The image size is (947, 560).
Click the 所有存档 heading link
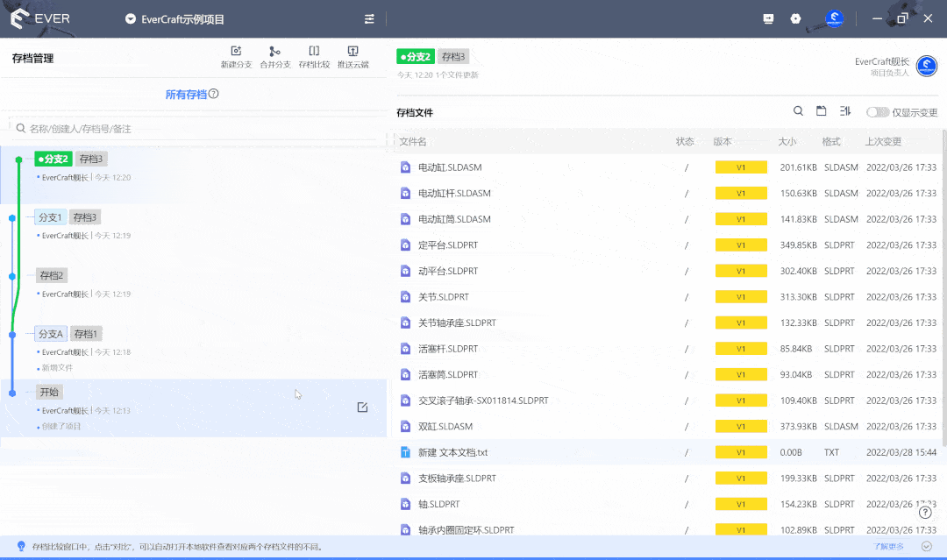point(186,95)
